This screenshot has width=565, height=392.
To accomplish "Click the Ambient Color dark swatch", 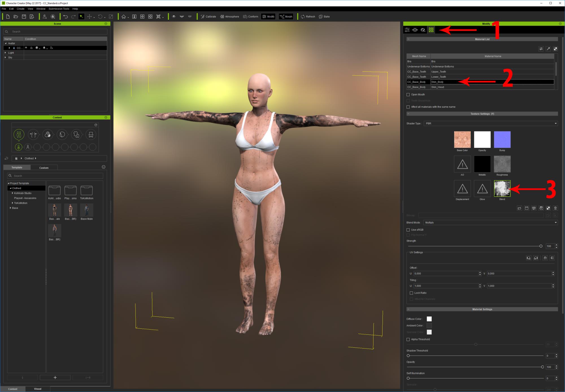I will pos(429,326).
